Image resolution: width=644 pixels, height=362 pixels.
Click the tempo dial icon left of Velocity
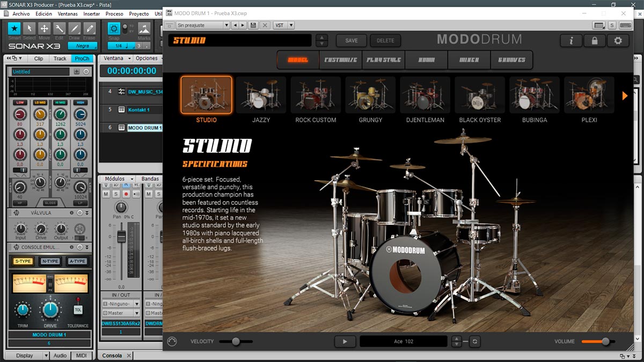(x=172, y=341)
